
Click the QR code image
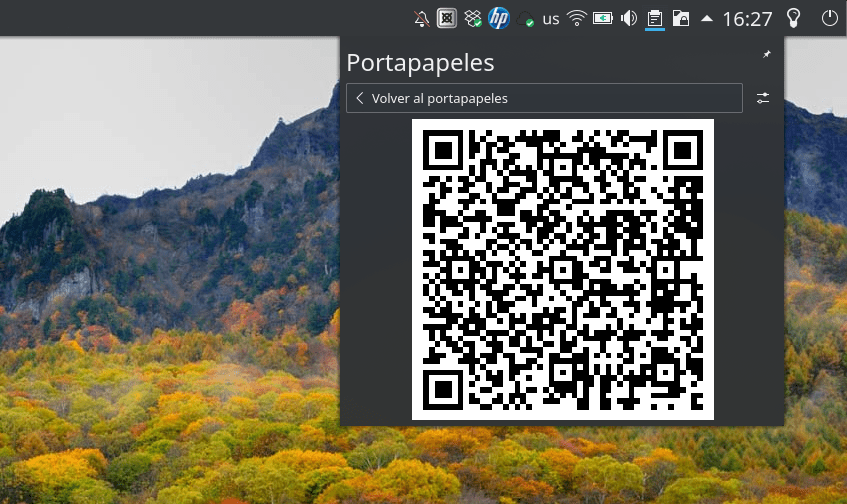(x=562, y=269)
